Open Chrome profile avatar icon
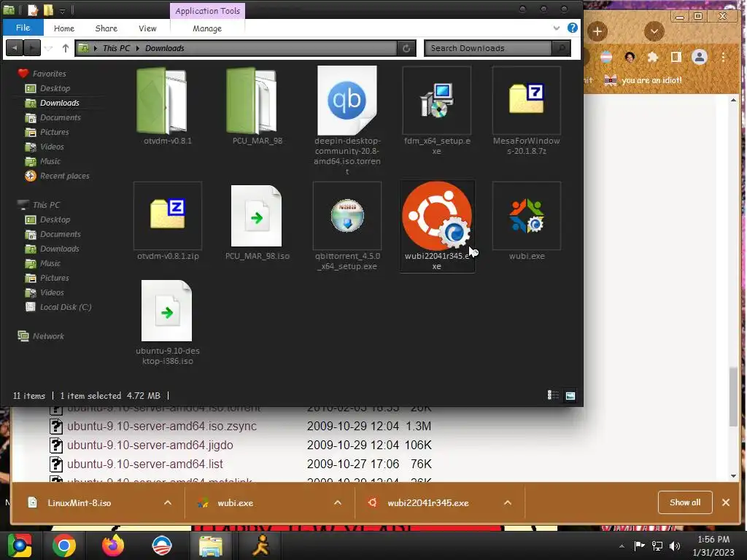Image resolution: width=747 pixels, height=560 pixels. point(700,57)
